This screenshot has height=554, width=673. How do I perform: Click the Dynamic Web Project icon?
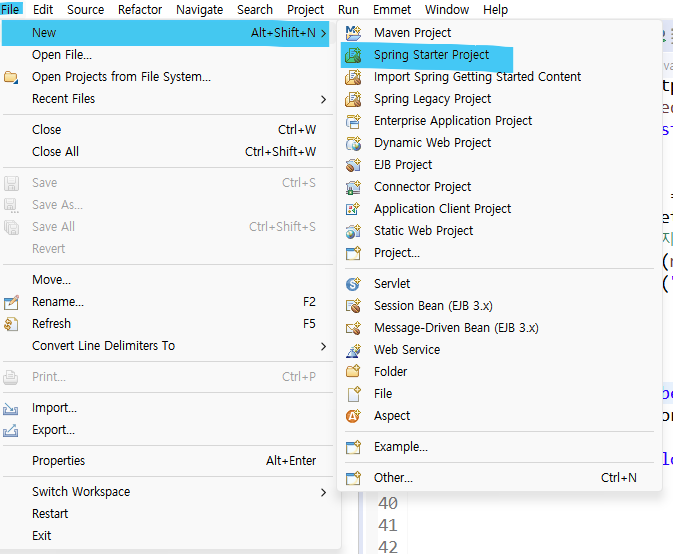pos(353,143)
